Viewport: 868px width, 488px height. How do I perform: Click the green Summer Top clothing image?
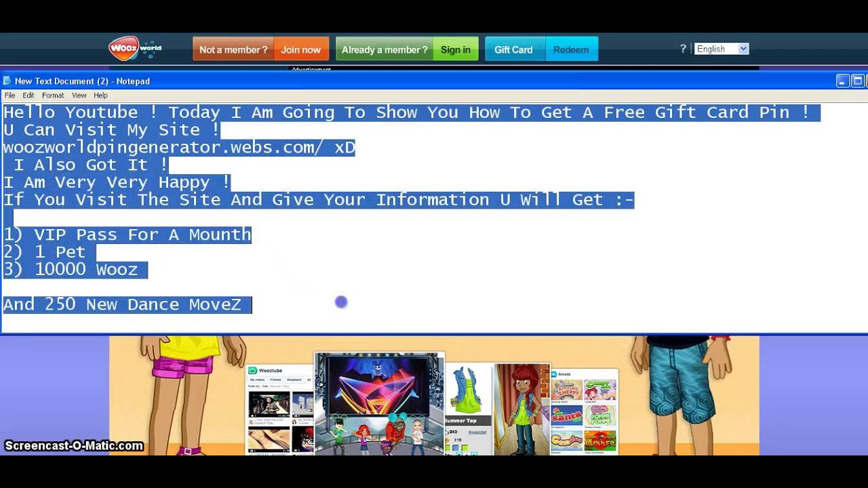coord(467,389)
